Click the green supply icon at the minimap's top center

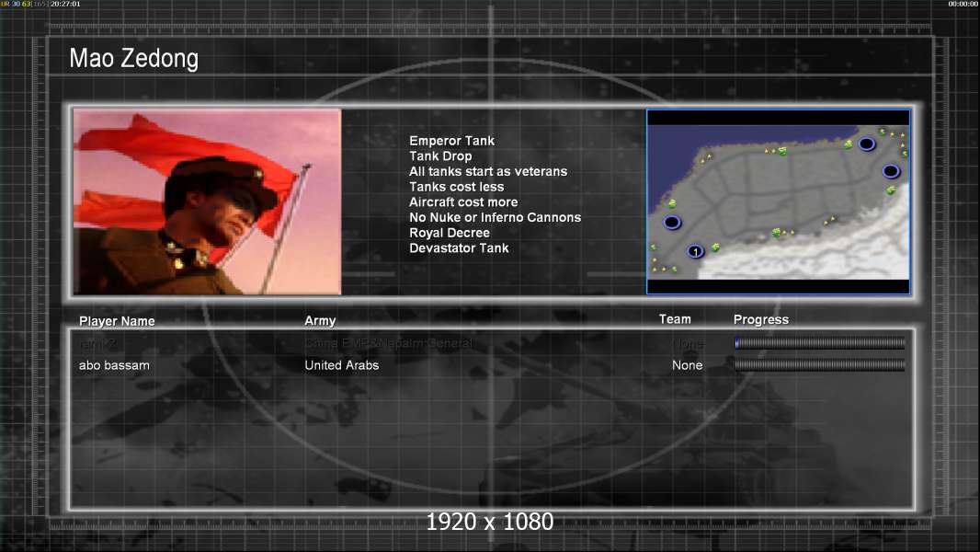click(782, 151)
